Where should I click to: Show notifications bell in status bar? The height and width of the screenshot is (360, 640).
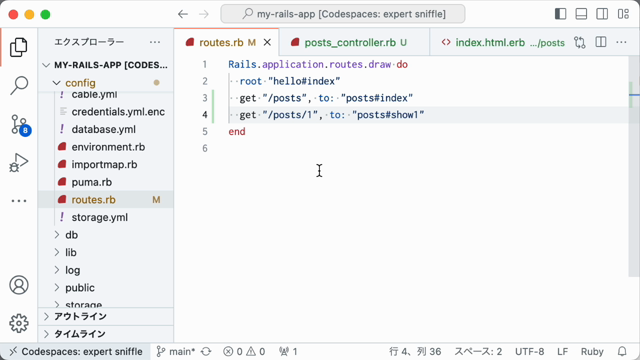(622, 351)
